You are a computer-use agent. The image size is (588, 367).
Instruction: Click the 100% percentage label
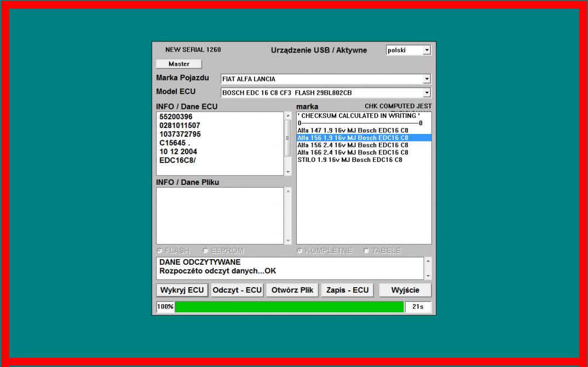(x=165, y=307)
